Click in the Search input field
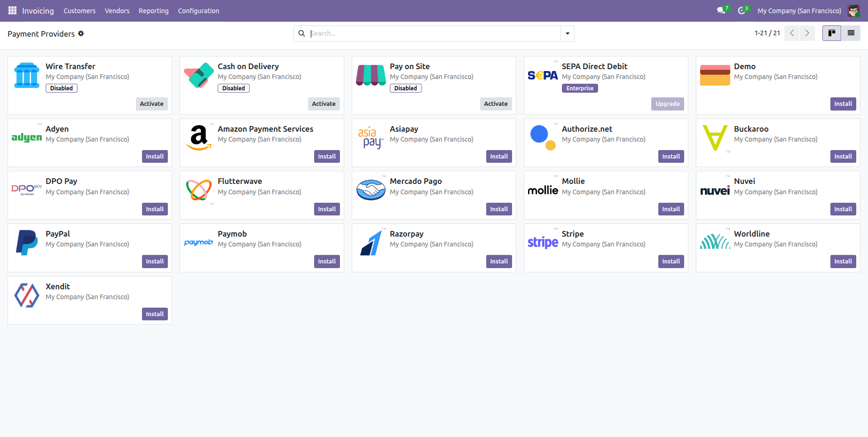 [x=435, y=33]
